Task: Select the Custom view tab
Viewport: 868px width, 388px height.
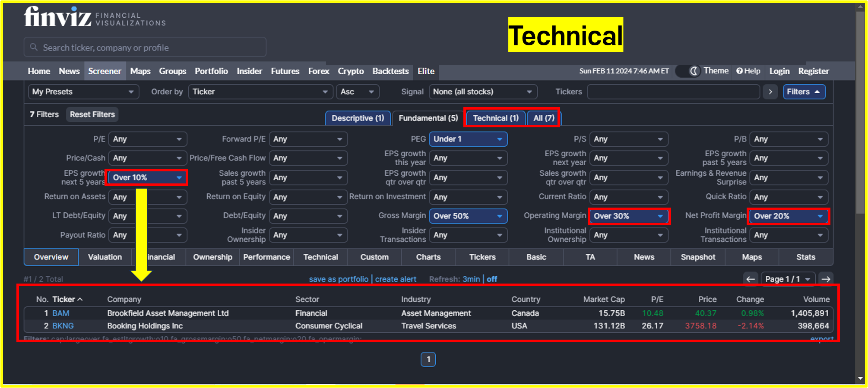Action: coord(374,257)
